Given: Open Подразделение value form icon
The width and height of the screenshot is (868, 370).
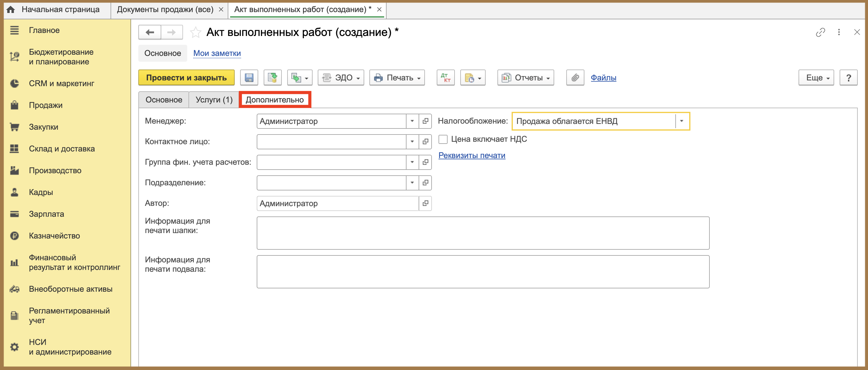Looking at the screenshot, I should 425,183.
